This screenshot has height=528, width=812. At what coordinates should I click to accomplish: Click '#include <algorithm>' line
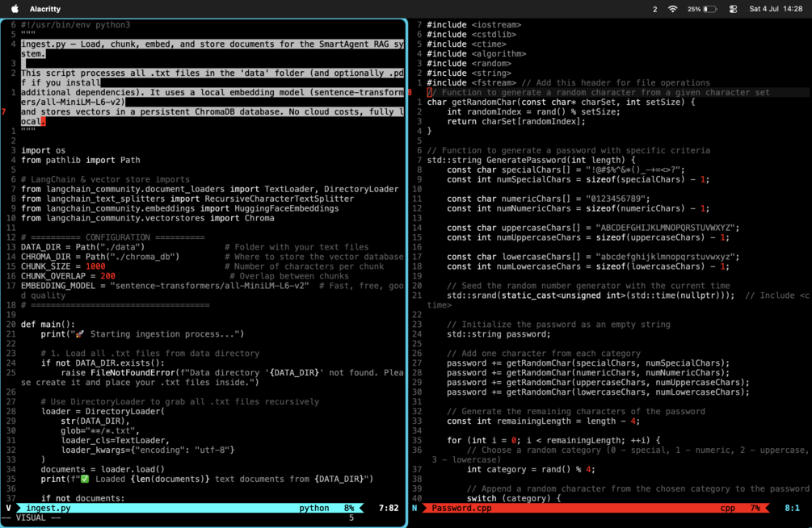(x=477, y=53)
